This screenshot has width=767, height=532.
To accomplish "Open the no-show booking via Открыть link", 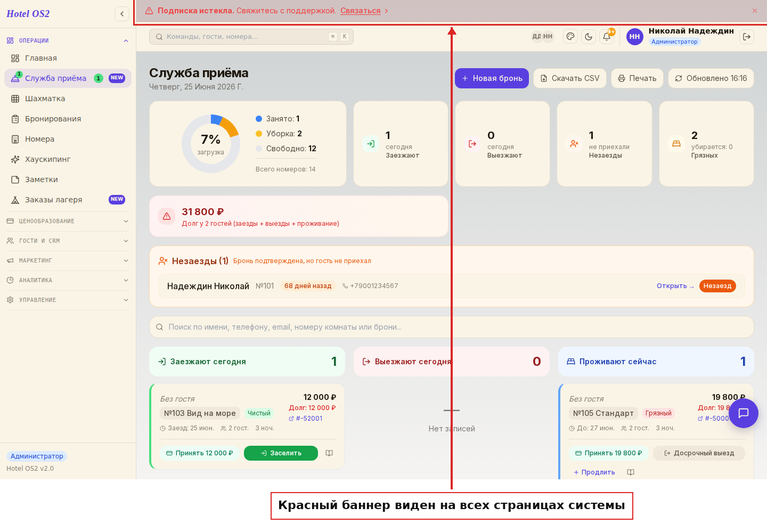I will (675, 286).
